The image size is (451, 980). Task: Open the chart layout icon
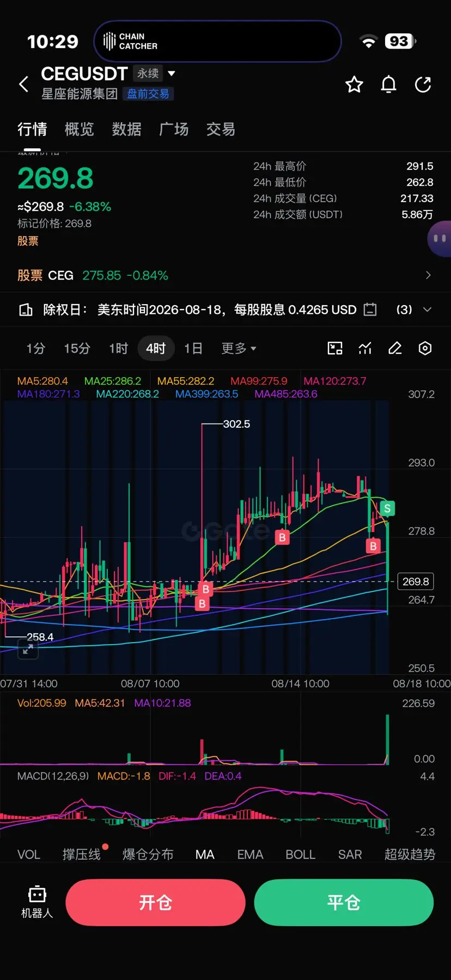pyautogui.click(x=335, y=348)
